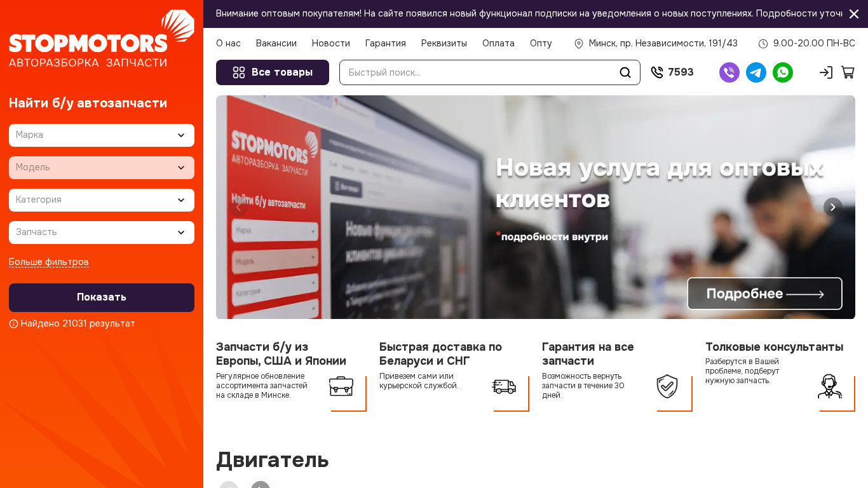This screenshot has height=488, width=868.
Task: Open Гарантия page
Action: 386,44
